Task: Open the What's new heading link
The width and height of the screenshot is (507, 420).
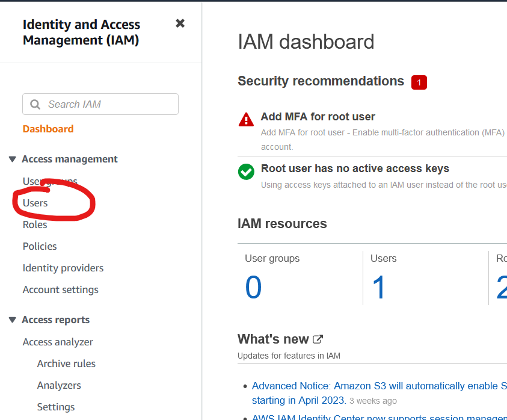Action: pos(273,339)
